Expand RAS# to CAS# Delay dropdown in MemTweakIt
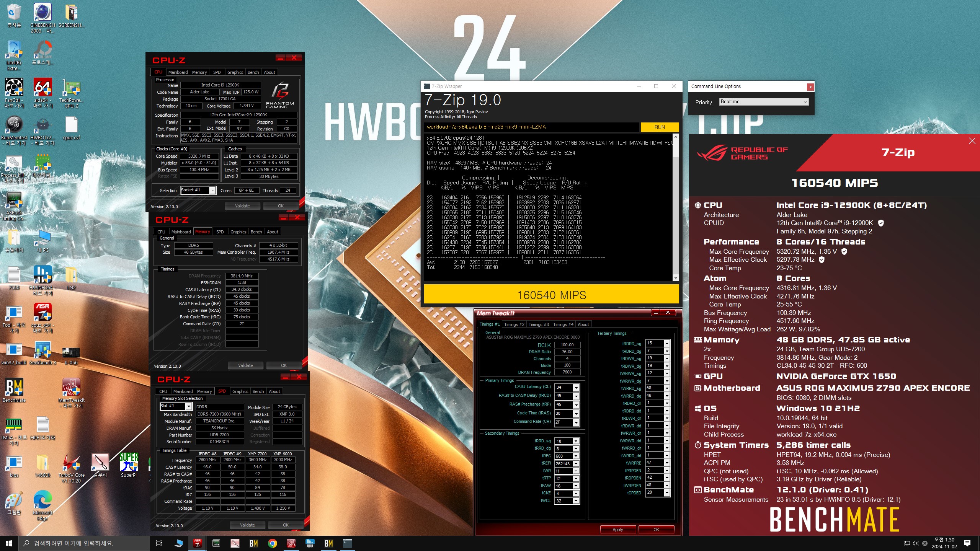Screen dimensions: 980x551 (576, 396)
